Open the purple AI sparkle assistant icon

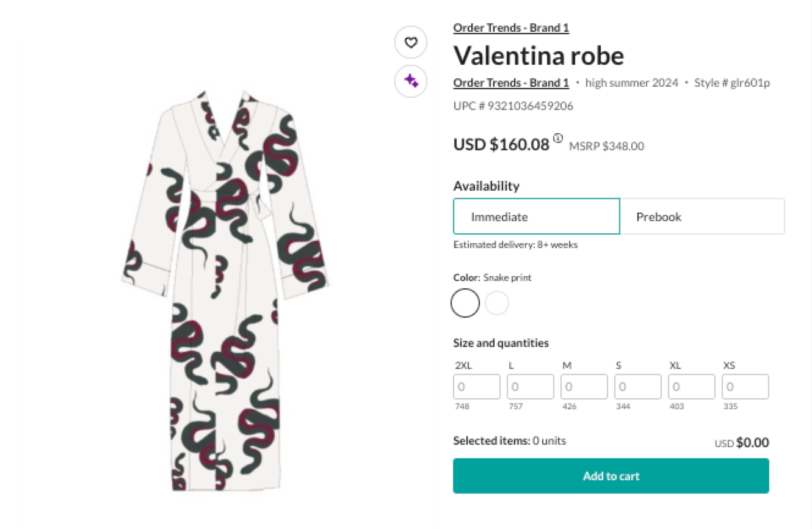click(x=410, y=81)
